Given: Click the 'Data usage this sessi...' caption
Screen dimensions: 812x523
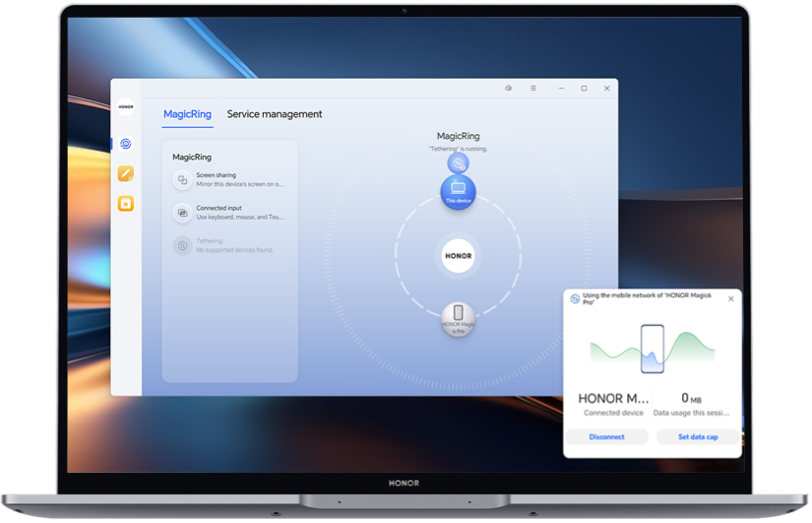Looking at the screenshot, I should point(691,413).
